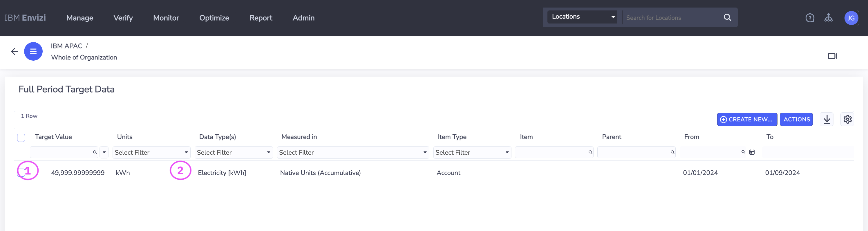868x231 pixels.
Task: Click the help question mark icon
Action: pyautogui.click(x=810, y=18)
